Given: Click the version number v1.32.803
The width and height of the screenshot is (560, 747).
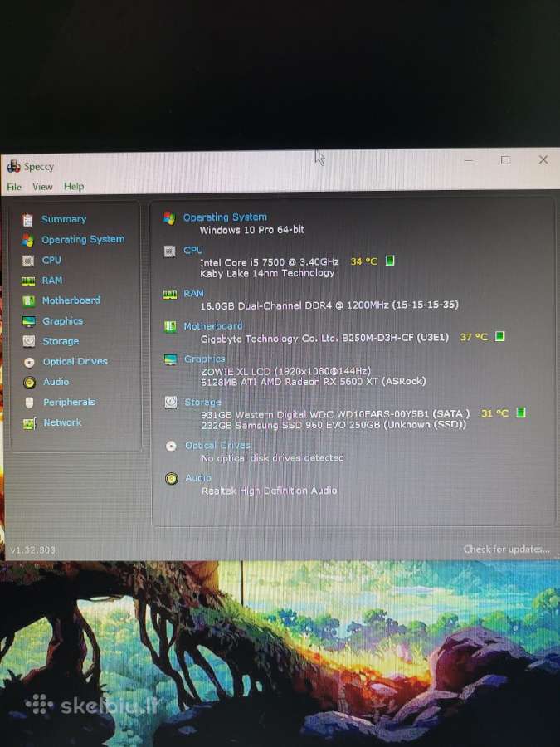Looking at the screenshot, I should [32, 550].
